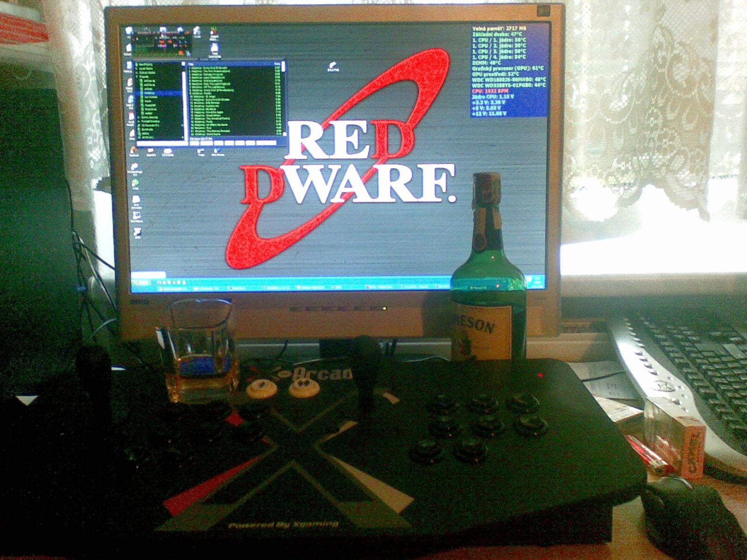Screen dimensions: 747x560
Task: Click the 'Grafický procesor (GPU): 61°C' line
Action: click(508, 69)
